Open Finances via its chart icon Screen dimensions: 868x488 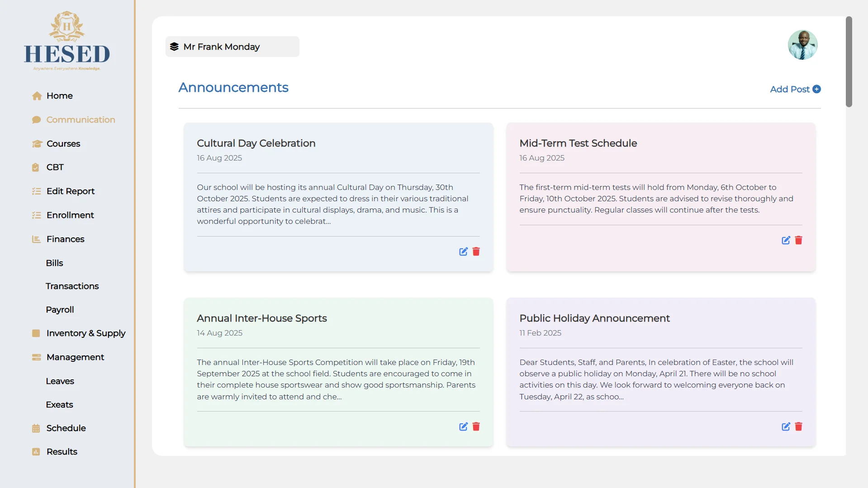[x=37, y=239]
